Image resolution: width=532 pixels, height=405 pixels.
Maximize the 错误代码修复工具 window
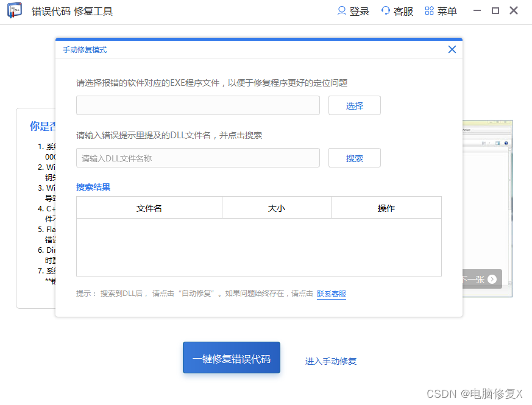point(495,11)
